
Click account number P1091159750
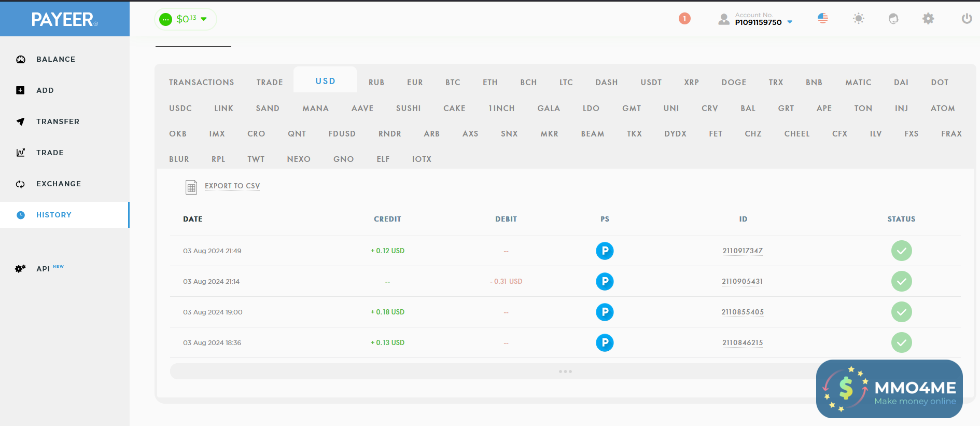(x=758, y=22)
